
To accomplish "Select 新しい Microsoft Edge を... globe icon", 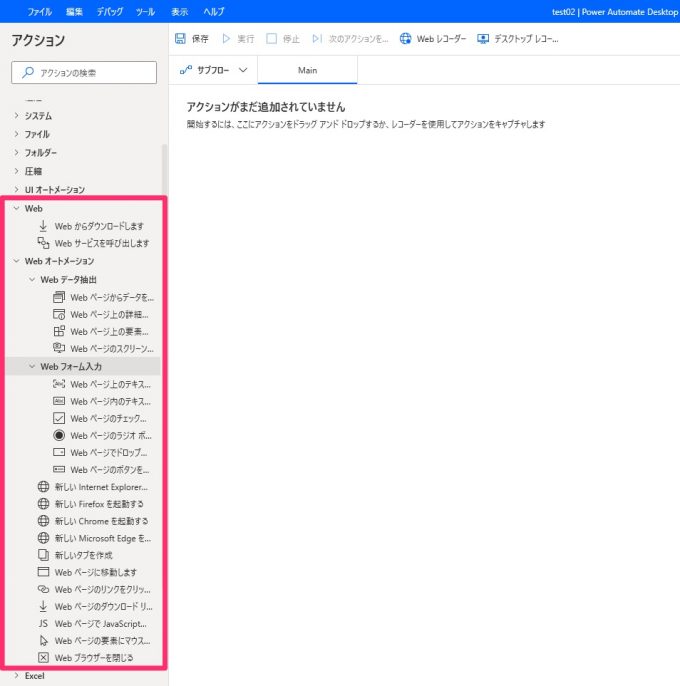I will [43, 538].
